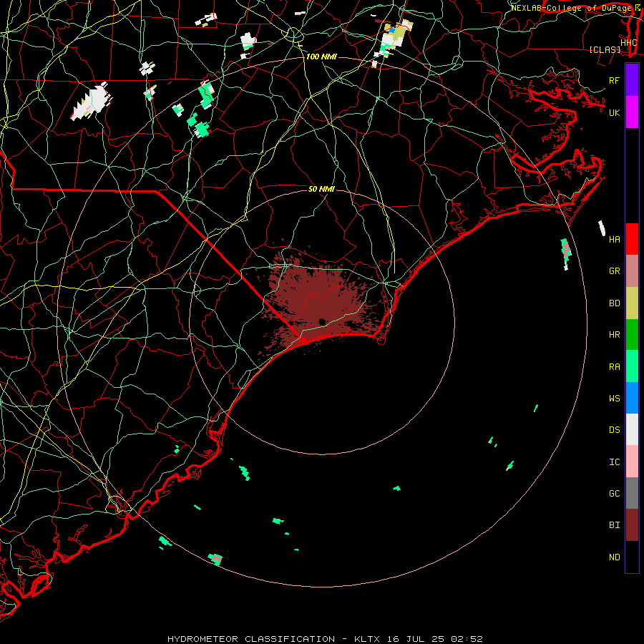Image resolution: width=644 pixels, height=644 pixels.
Task: Click the ND legend label
Action: point(614,557)
